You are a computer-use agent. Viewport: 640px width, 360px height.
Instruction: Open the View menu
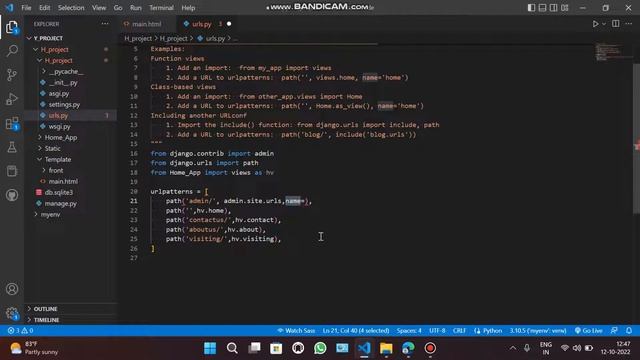coord(99,8)
